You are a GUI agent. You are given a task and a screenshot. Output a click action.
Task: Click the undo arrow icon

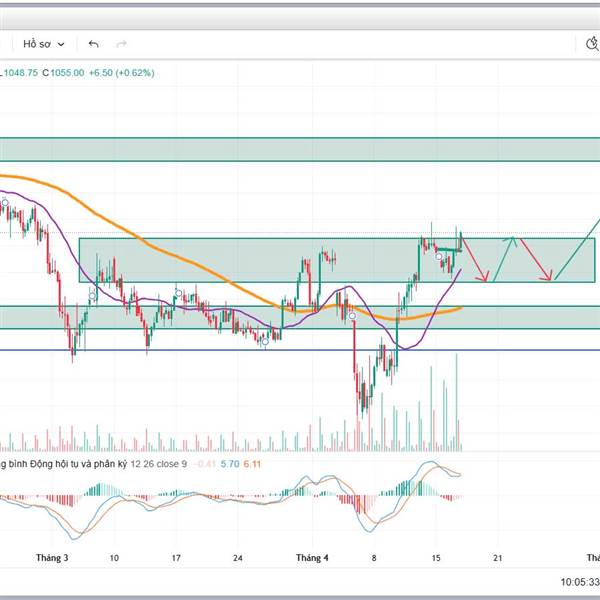[x=94, y=44]
